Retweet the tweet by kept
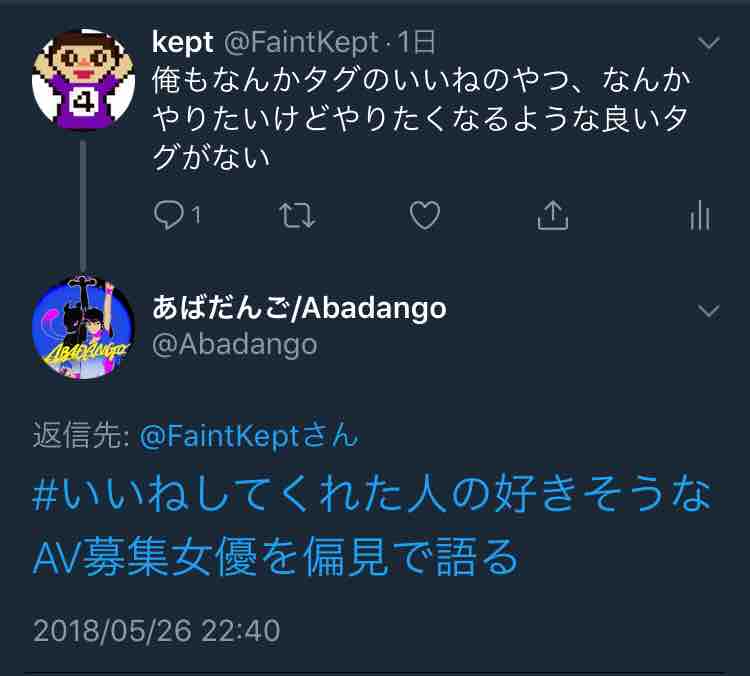The image size is (750, 676). [297, 215]
